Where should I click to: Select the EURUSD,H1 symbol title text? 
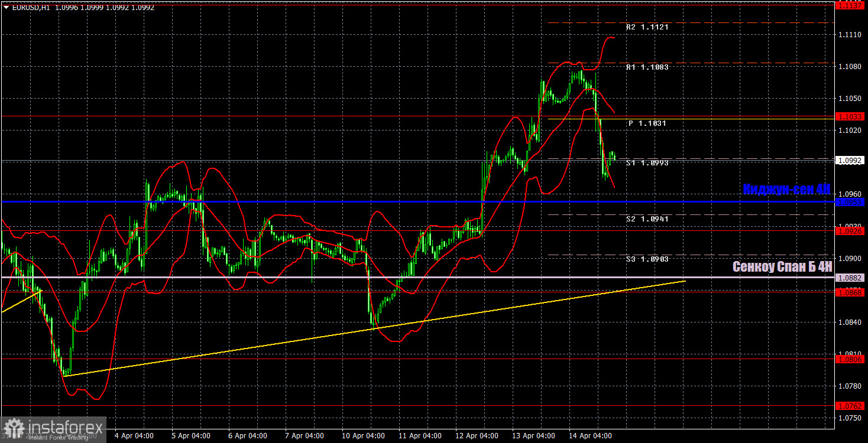(x=31, y=8)
